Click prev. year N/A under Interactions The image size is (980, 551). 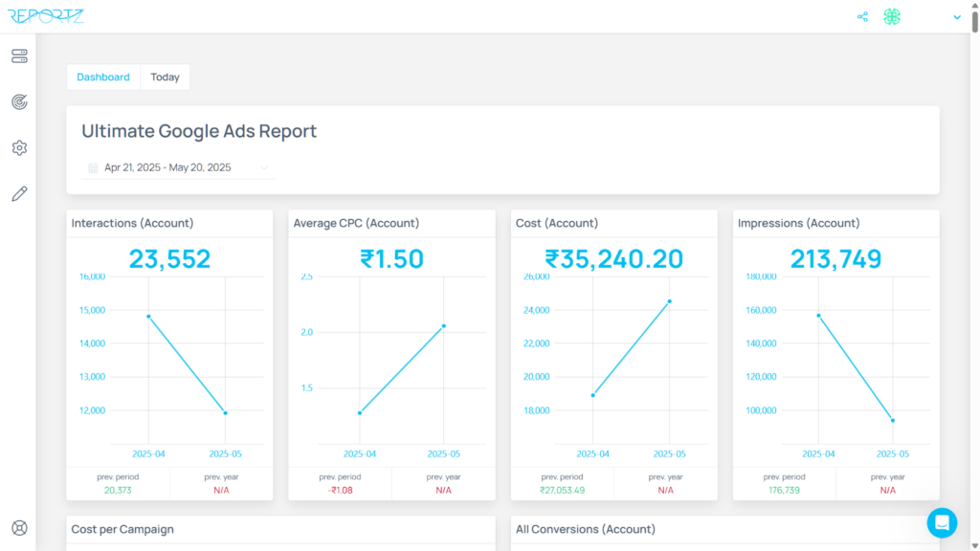(221, 491)
